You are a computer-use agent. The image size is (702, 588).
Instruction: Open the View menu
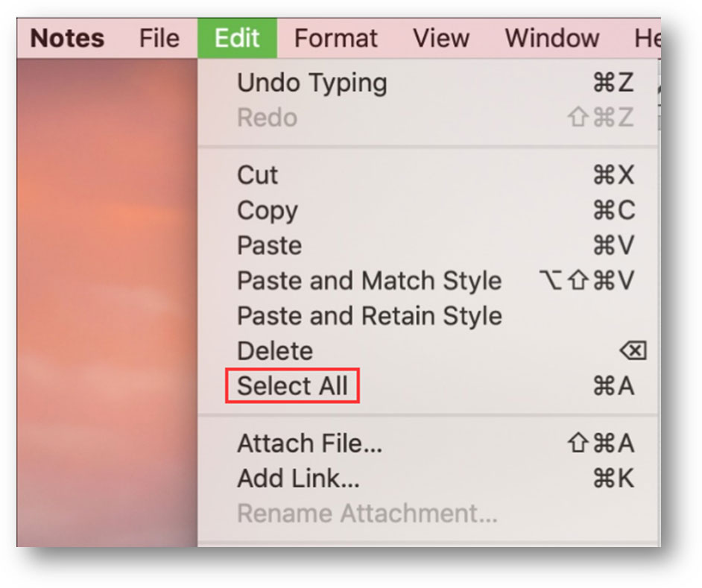441,38
